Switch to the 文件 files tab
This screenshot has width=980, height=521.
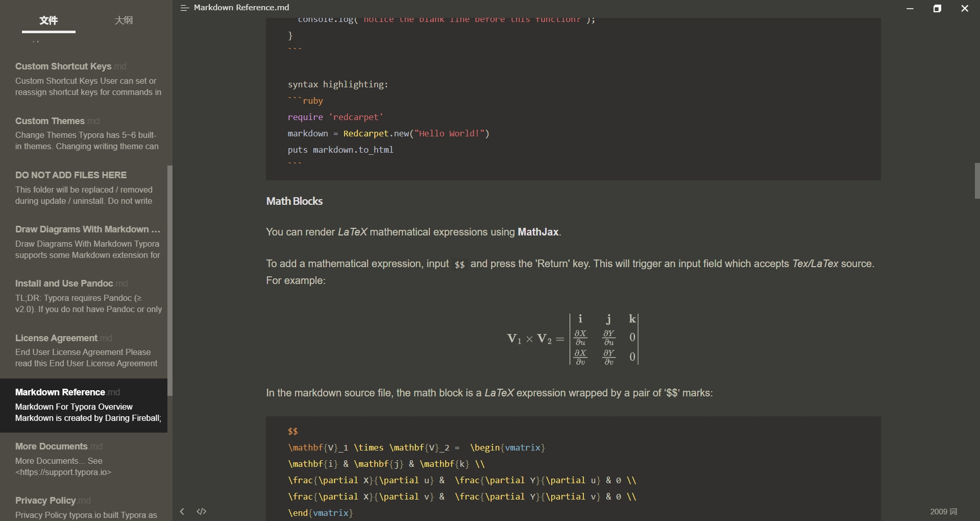point(48,20)
